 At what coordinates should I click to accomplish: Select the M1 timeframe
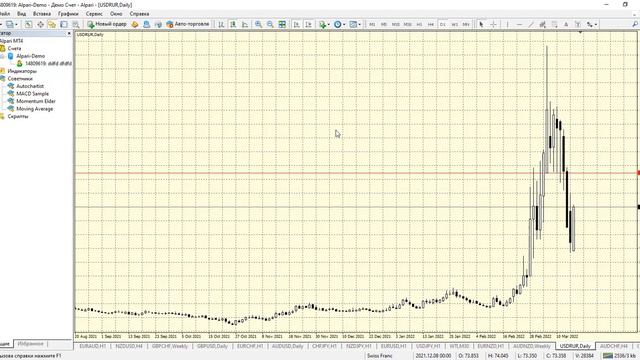pos(372,24)
